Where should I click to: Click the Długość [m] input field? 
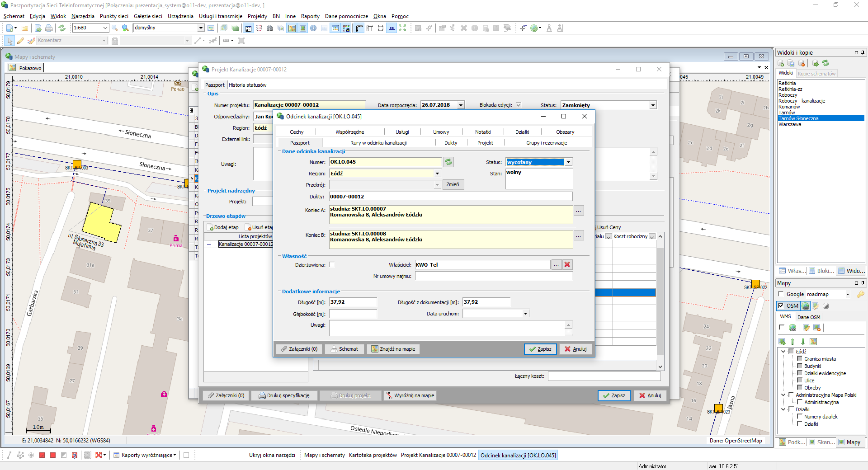[353, 302]
